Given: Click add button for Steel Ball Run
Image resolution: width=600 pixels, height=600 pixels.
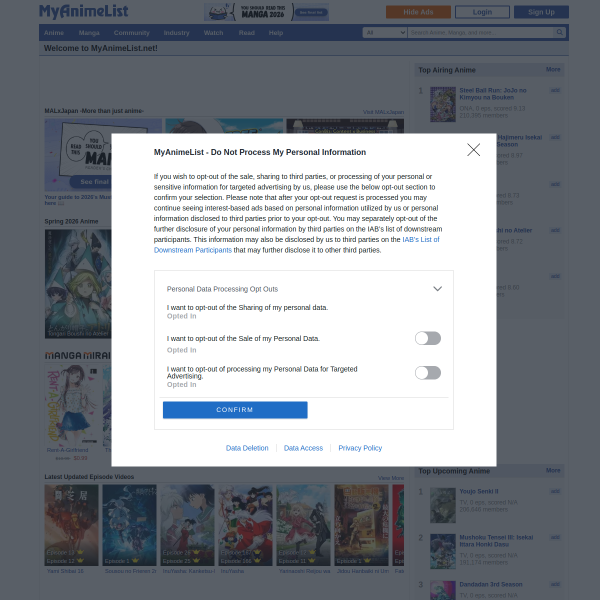Looking at the screenshot, I should pyautogui.click(x=555, y=90).
